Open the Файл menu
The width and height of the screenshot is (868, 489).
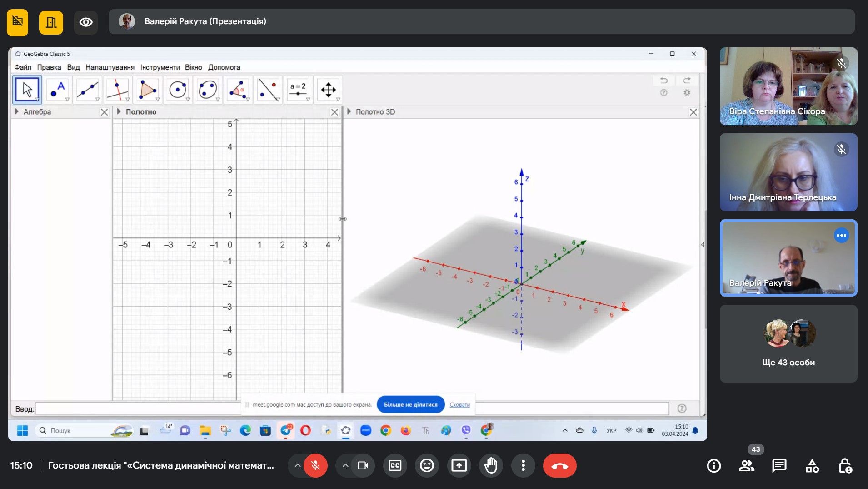pyautogui.click(x=23, y=67)
